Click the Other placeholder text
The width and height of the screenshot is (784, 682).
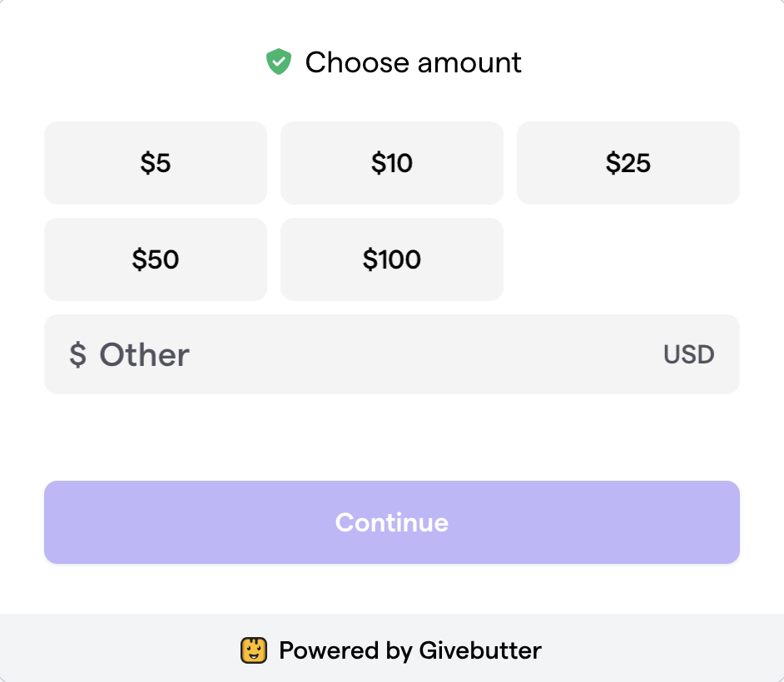pyautogui.click(x=145, y=355)
